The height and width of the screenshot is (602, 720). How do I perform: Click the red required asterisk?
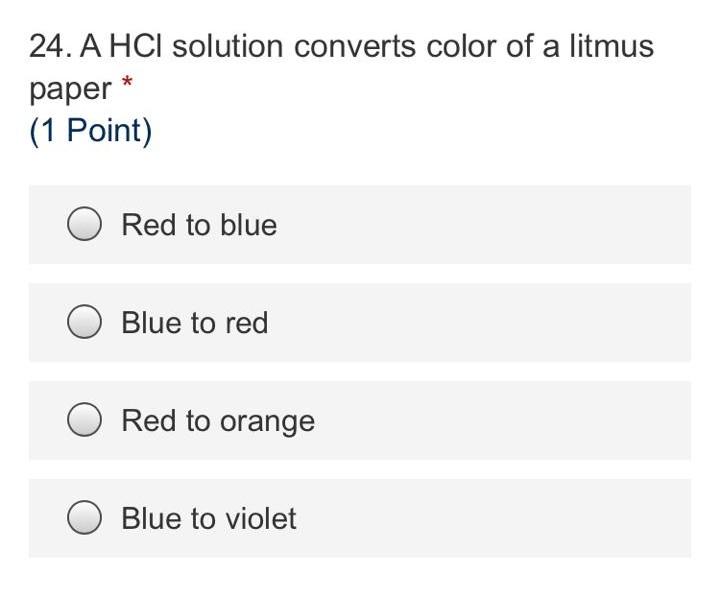coord(126,82)
